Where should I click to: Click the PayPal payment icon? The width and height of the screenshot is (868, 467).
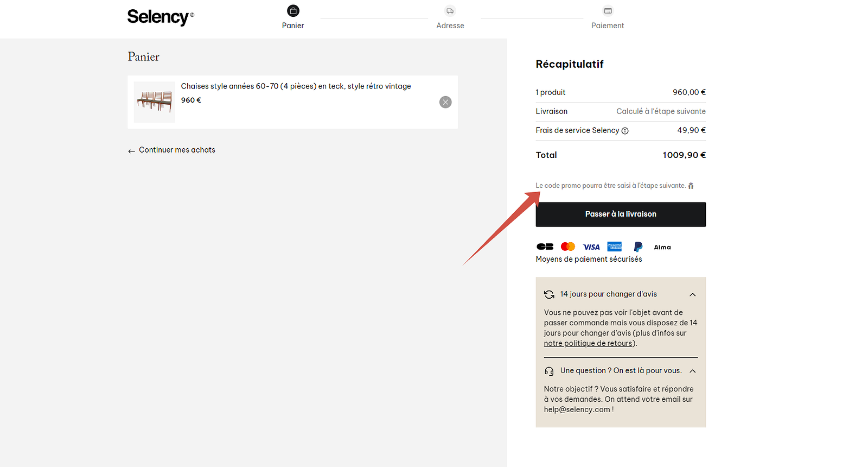[x=638, y=247]
